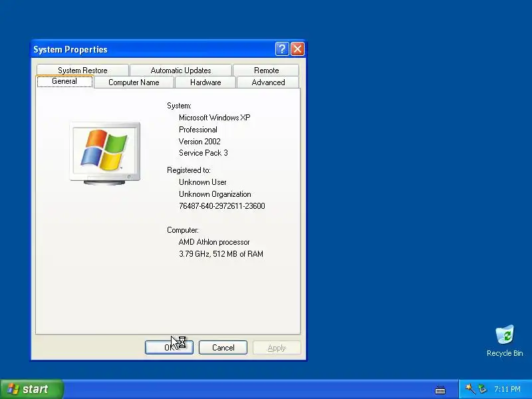Click the 'Computer:' label
Viewport: 532px width, 399px height.
pyautogui.click(x=182, y=230)
